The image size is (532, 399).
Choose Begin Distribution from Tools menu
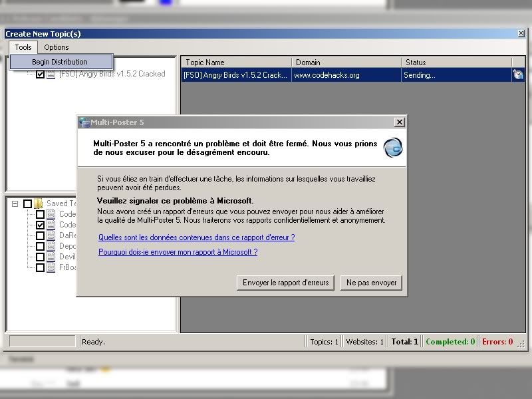pyautogui.click(x=61, y=62)
